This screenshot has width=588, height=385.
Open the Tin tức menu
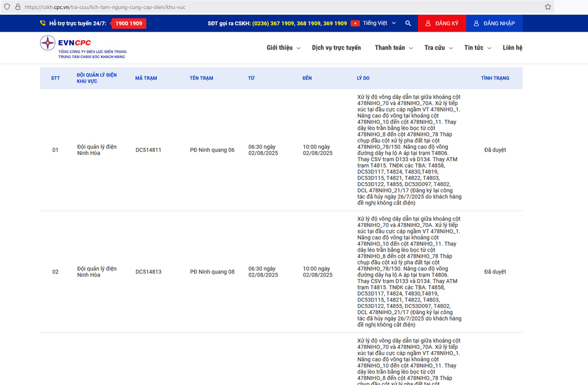(477, 48)
